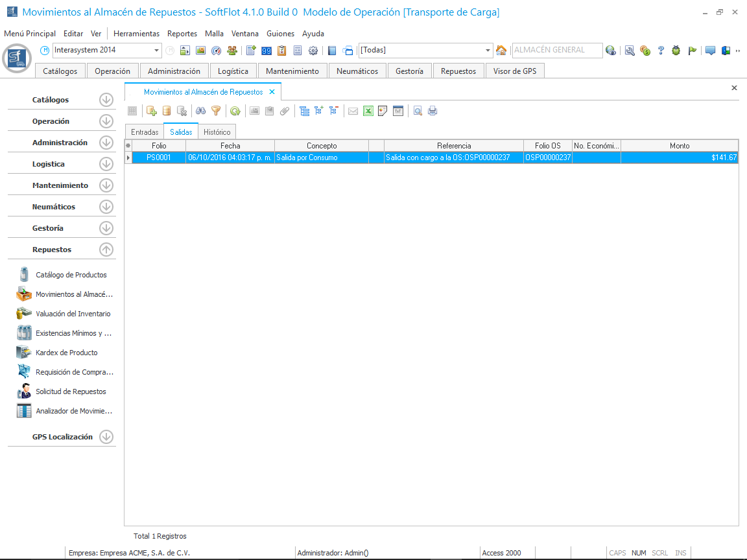
Task: Open Valuación del Inventario link
Action: (73, 314)
